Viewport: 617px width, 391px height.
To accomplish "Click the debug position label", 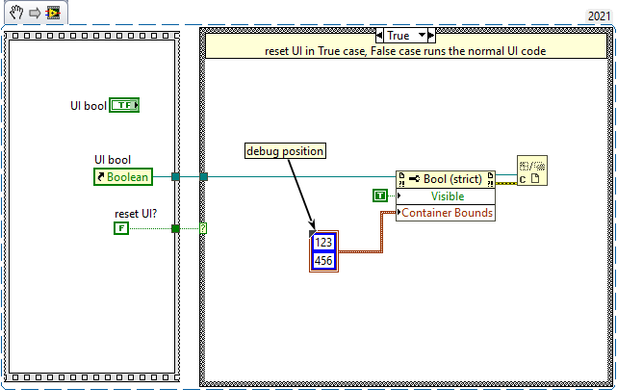I will [x=285, y=151].
